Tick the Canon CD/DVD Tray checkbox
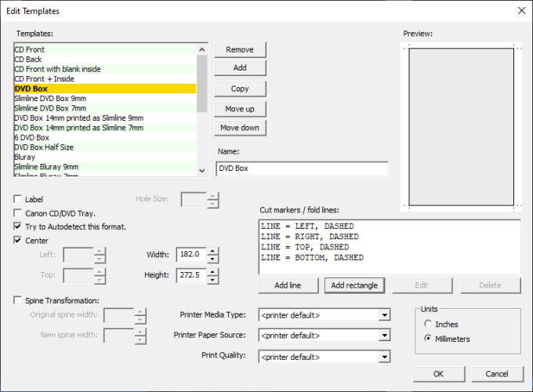Screen dimensions: 533x392 (x=18, y=213)
